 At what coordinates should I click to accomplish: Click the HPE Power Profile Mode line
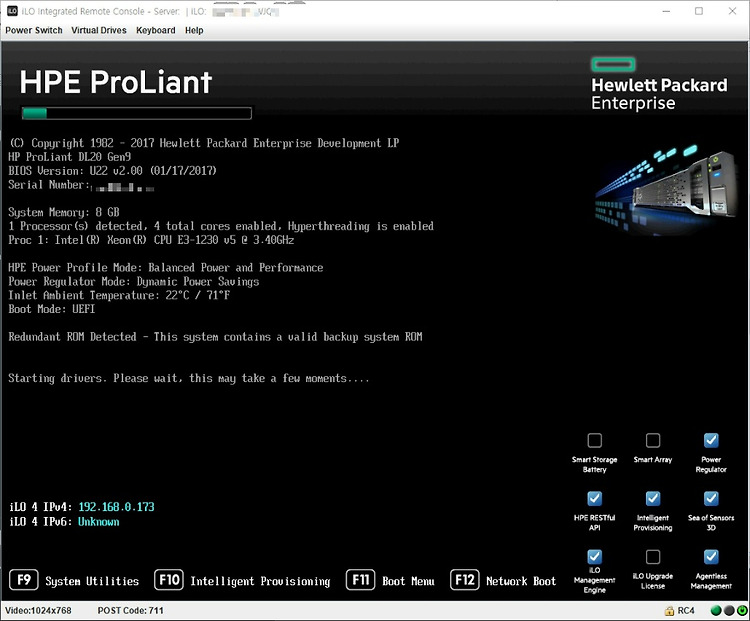coord(165,267)
